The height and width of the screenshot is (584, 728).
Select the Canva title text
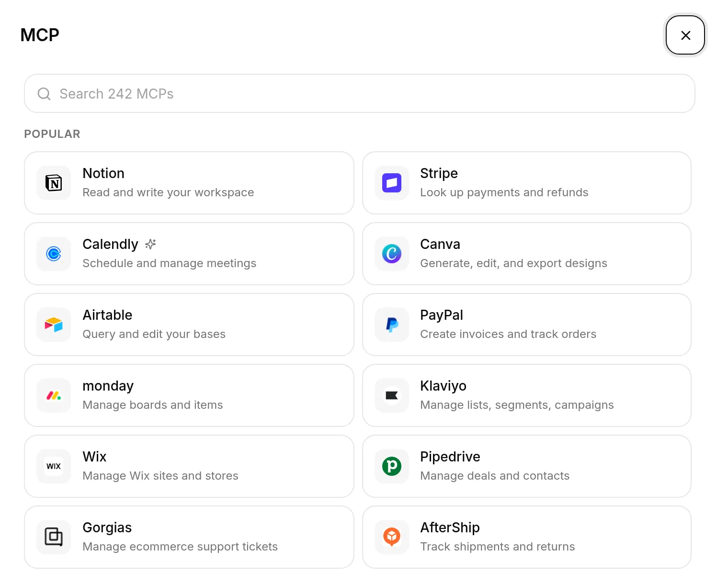coord(440,244)
